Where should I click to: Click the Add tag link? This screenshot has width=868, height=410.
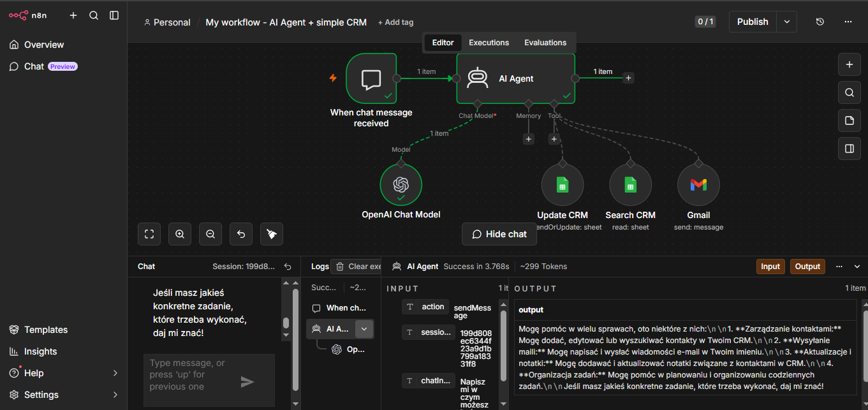point(395,22)
